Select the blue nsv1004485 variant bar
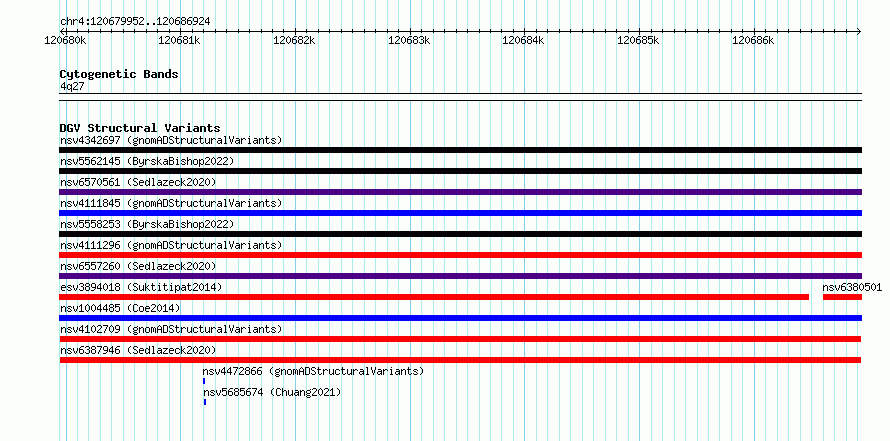Viewport: 890px width, 441px height. (460, 318)
